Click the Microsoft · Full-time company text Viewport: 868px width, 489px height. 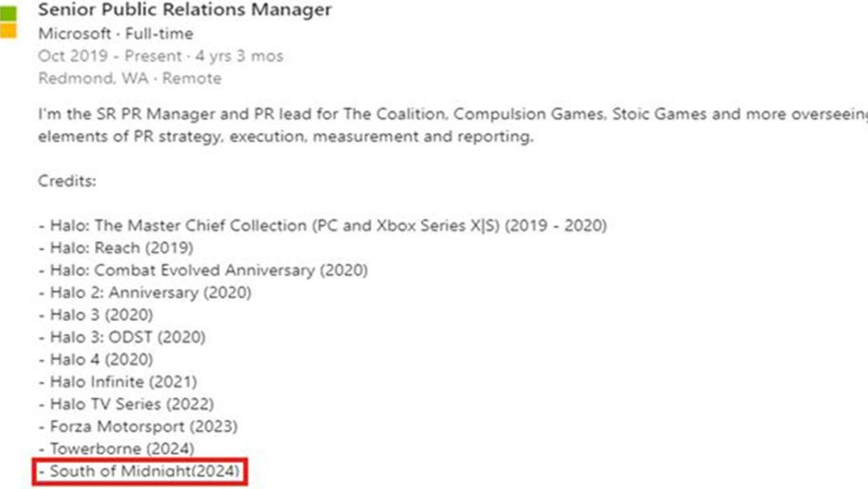click(x=116, y=34)
